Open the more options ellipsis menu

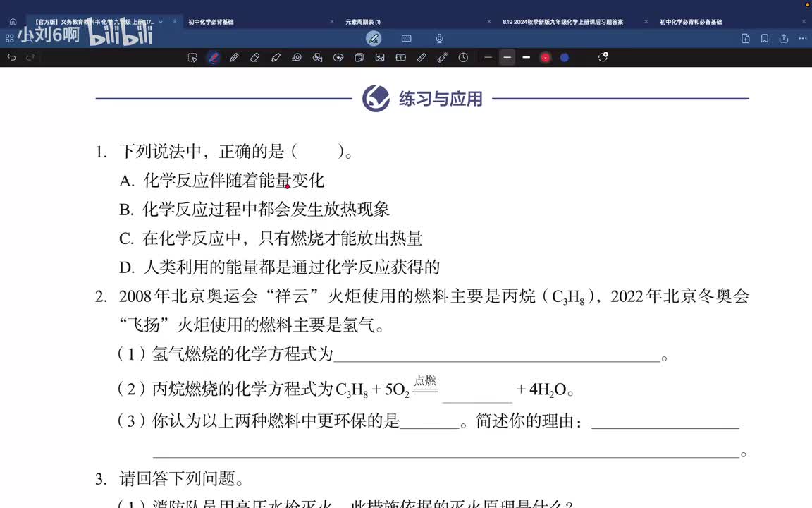tap(803, 38)
